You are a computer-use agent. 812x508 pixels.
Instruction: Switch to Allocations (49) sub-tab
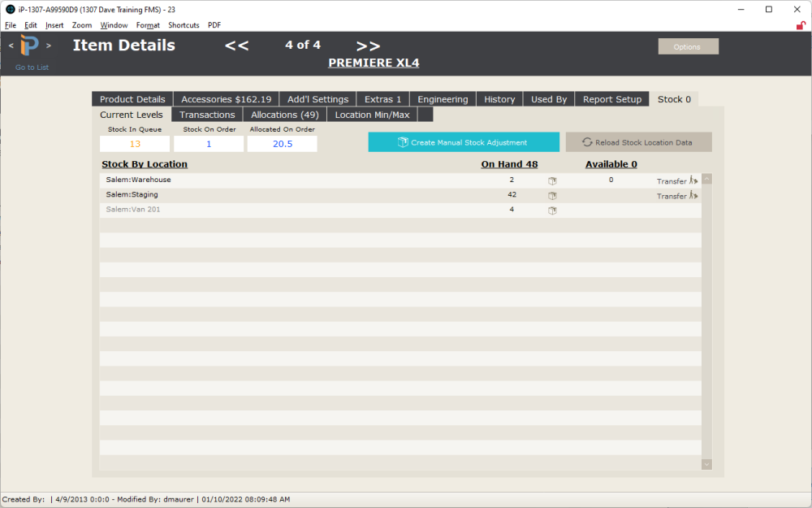tap(285, 115)
